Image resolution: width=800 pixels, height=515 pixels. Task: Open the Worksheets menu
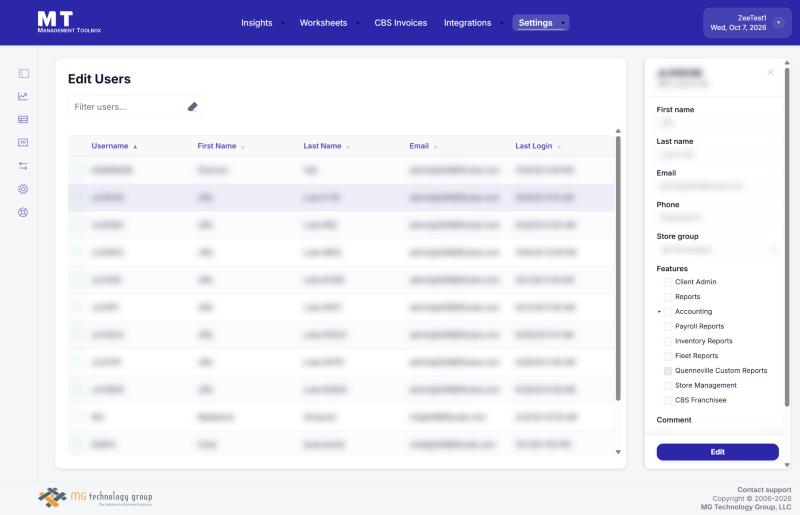(323, 23)
